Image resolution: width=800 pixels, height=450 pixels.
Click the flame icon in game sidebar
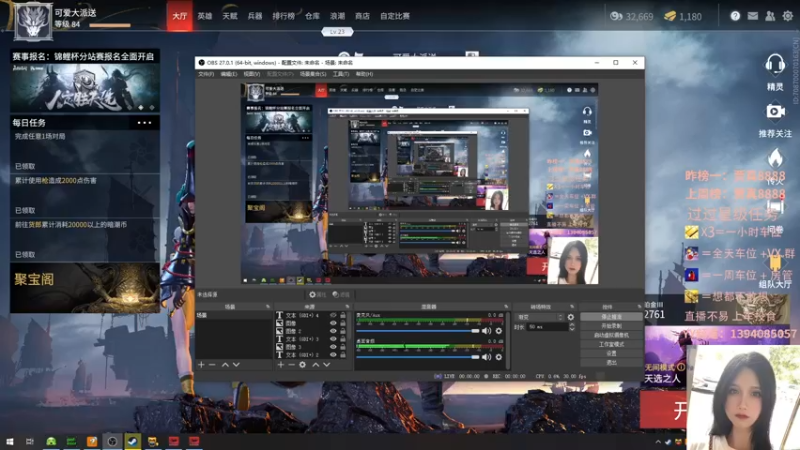coord(775,158)
